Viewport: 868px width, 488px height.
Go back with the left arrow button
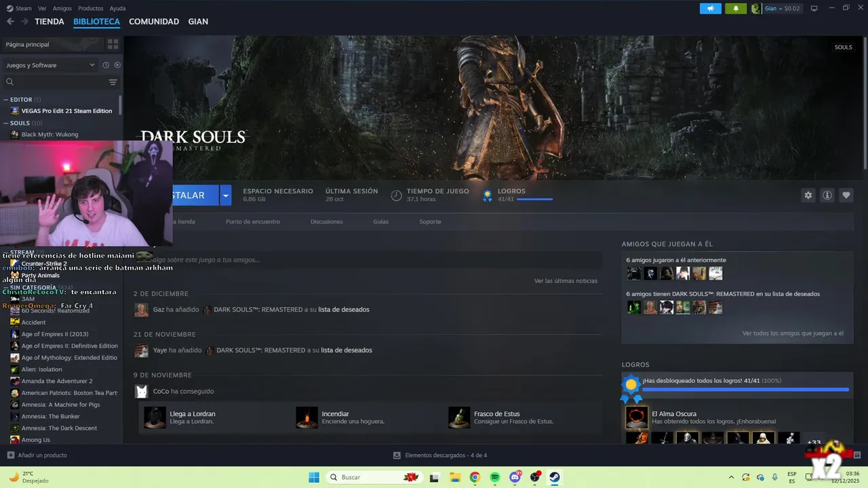(x=10, y=22)
